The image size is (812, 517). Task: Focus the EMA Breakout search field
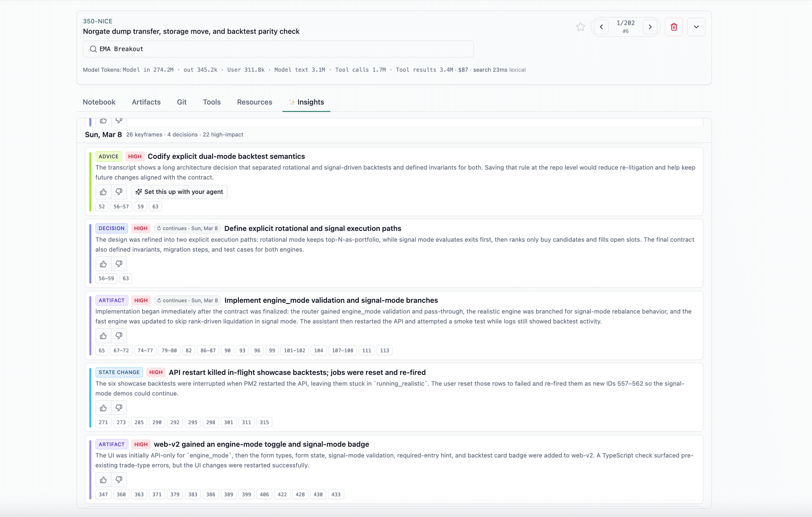point(278,49)
